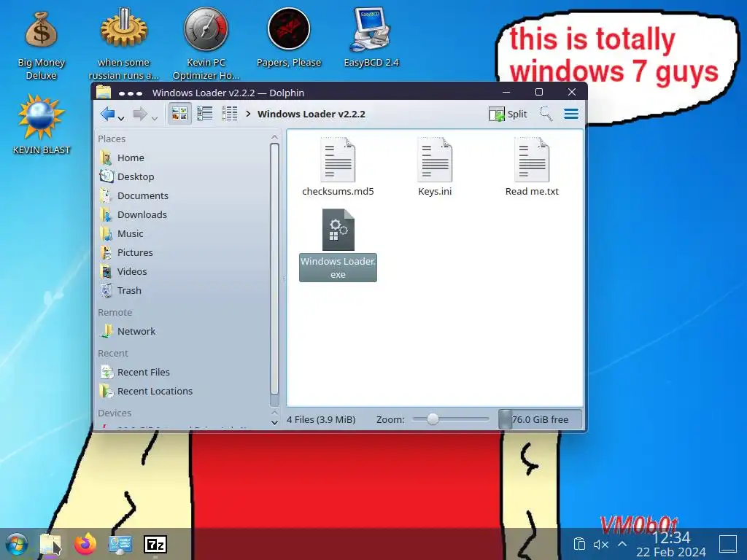
Task: Open KEVIN BLAST desktop icon
Action: tap(42, 125)
